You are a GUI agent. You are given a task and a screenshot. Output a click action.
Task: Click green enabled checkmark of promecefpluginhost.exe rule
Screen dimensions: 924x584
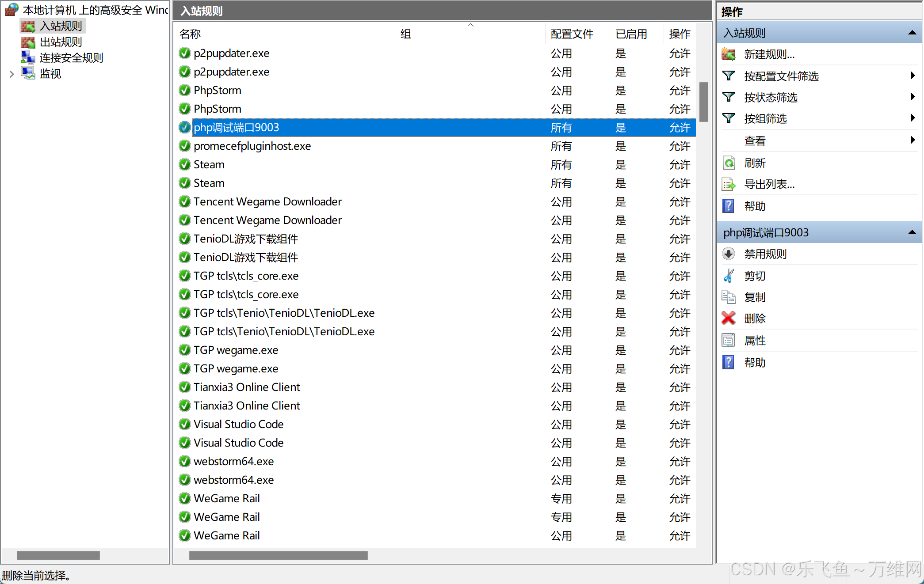pos(184,146)
